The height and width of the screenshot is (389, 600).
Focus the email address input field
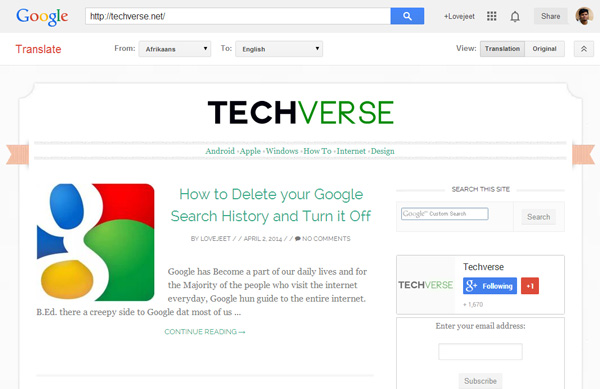pyautogui.click(x=480, y=352)
